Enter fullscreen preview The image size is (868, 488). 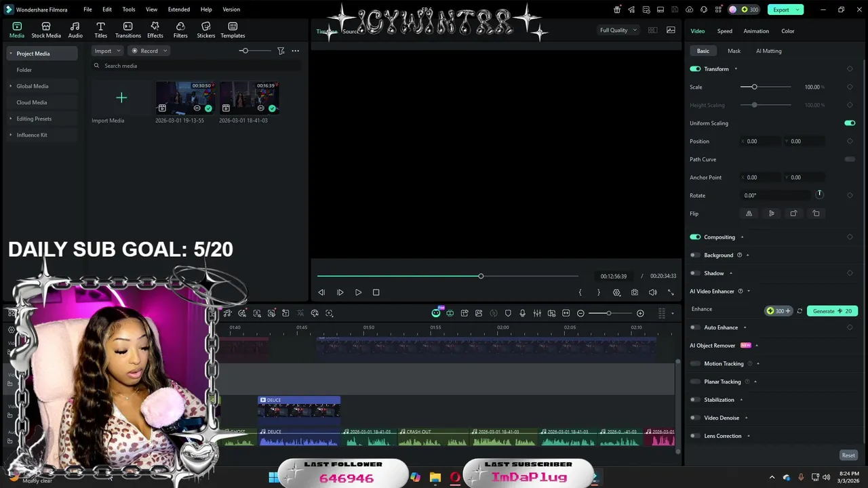pos(671,292)
